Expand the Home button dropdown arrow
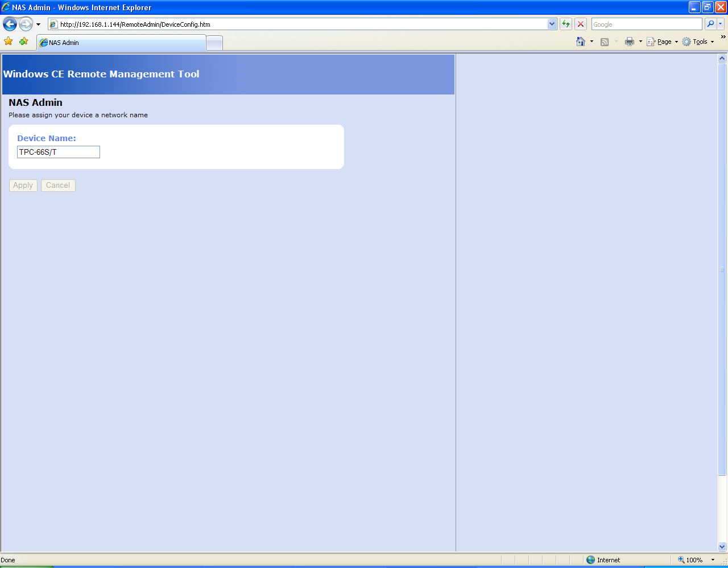 click(x=591, y=42)
